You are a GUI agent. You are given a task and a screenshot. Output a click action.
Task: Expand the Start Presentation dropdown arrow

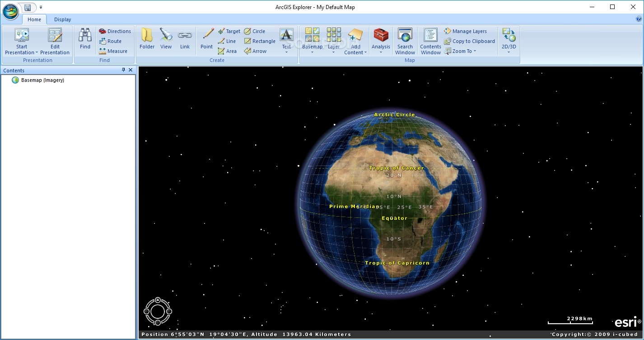pos(37,53)
